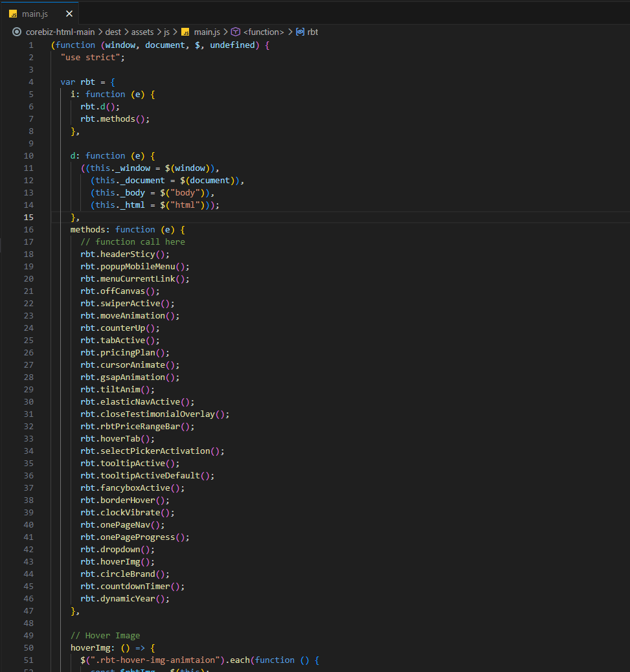Click rbt.methods() call on line 7
Image resolution: width=630 pixels, height=672 pixels.
pos(115,119)
